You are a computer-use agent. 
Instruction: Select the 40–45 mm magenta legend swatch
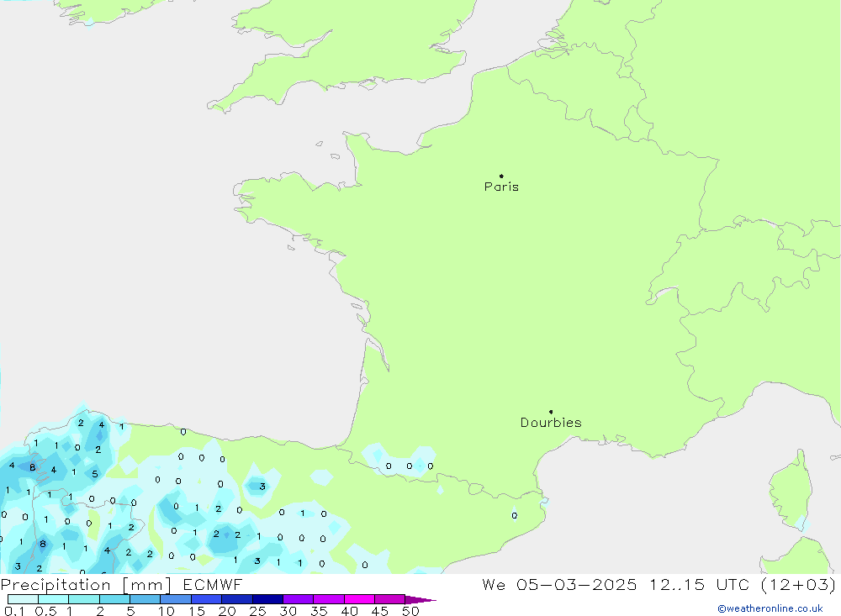click(359, 599)
